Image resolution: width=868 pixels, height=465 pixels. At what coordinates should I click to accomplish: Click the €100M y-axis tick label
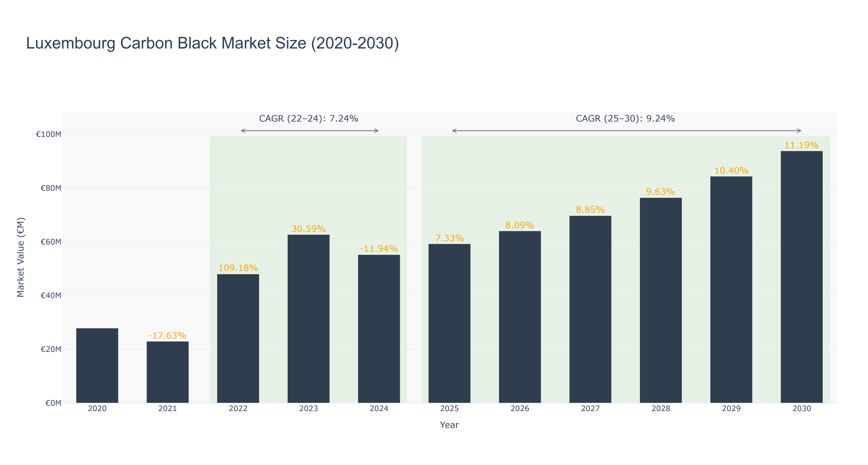(x=49, y=134)
